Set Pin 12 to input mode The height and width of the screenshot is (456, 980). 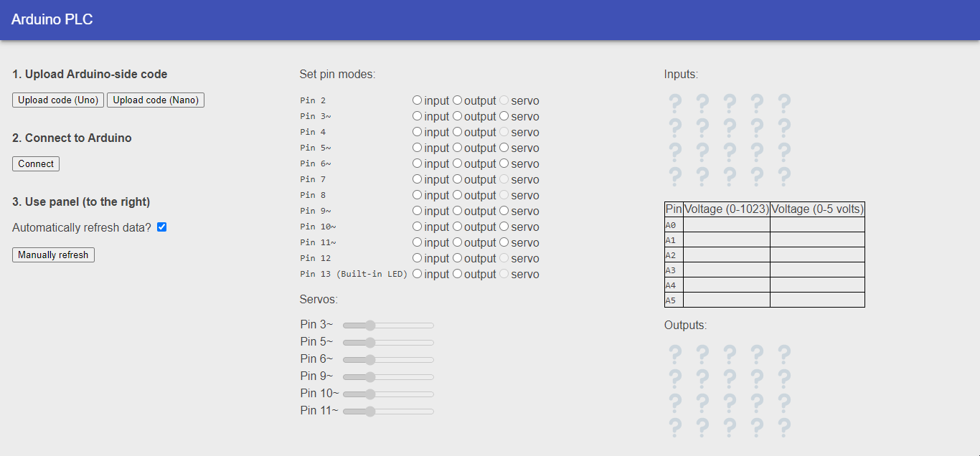pos(417,258)
